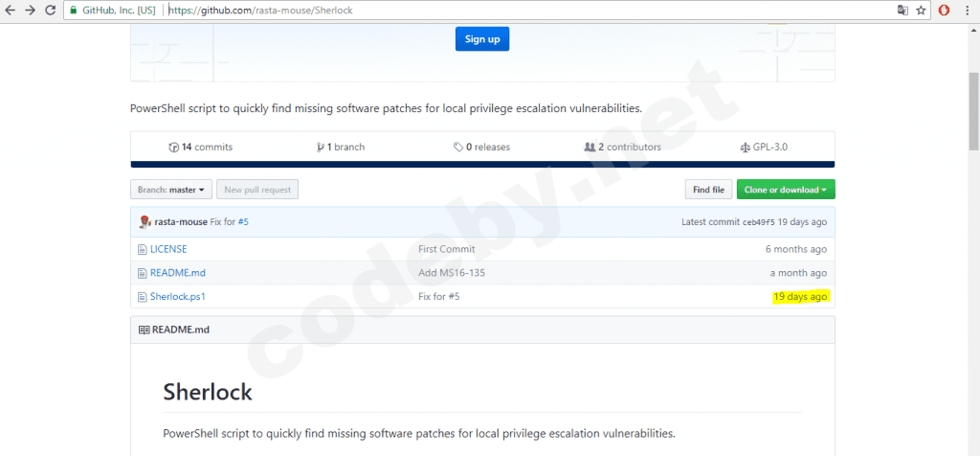This screenshot has width=980, height=456.
Task: Open the translate page icon
Action: pyautogui.click(x=902, y=10)
